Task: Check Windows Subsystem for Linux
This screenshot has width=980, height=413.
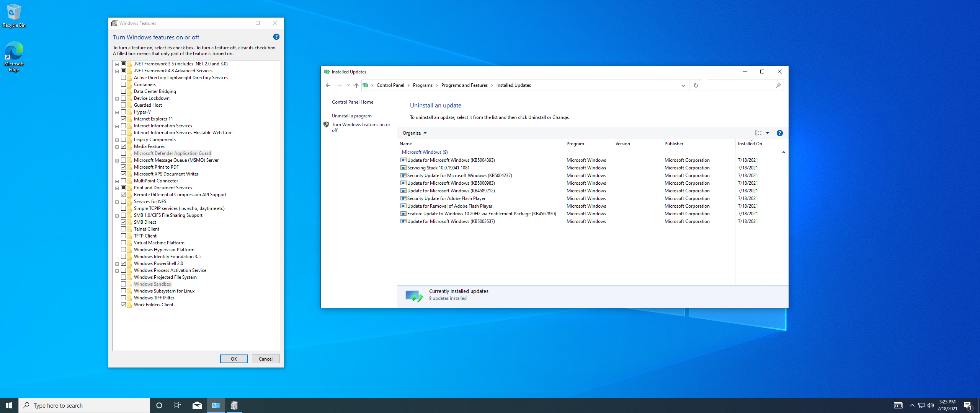Action: click(124, 291)
